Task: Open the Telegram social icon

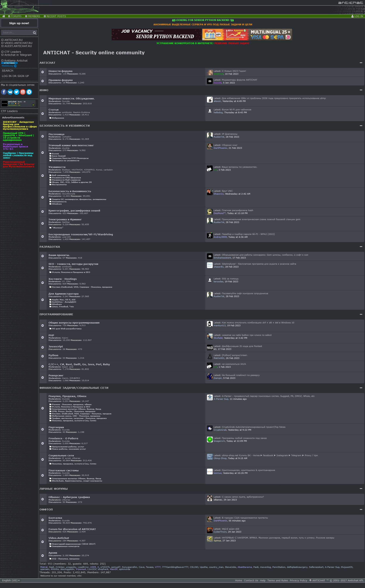Action: pos(29,92)
